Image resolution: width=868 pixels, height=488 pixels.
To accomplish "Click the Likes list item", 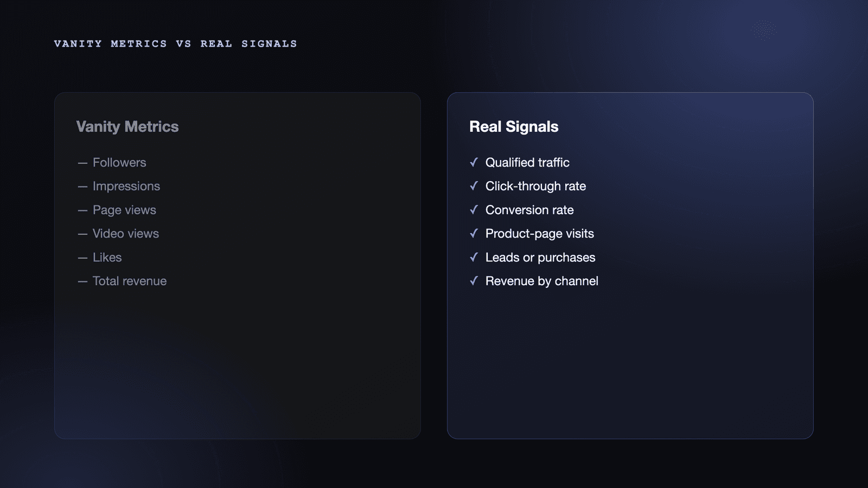I will point(107,257).
